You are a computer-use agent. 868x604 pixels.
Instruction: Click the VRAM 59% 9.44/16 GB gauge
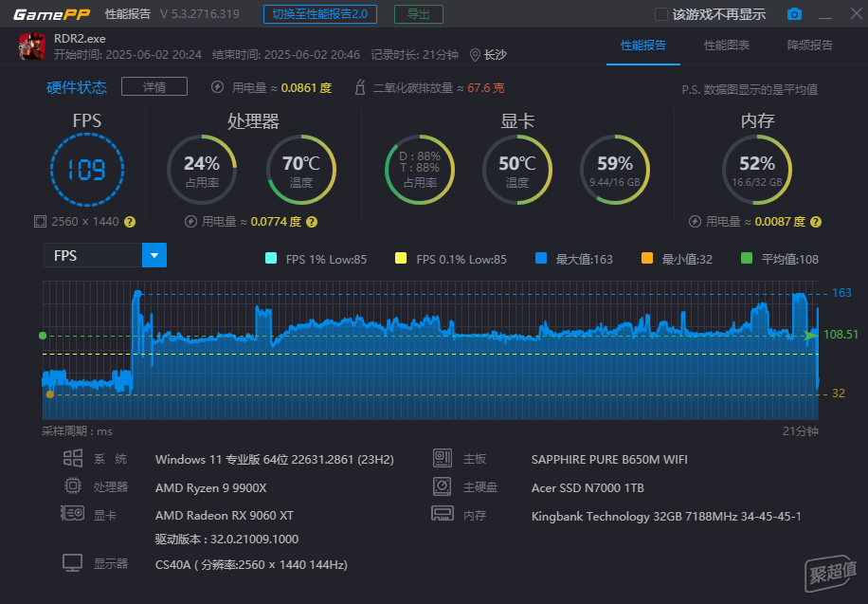[614, 170]
